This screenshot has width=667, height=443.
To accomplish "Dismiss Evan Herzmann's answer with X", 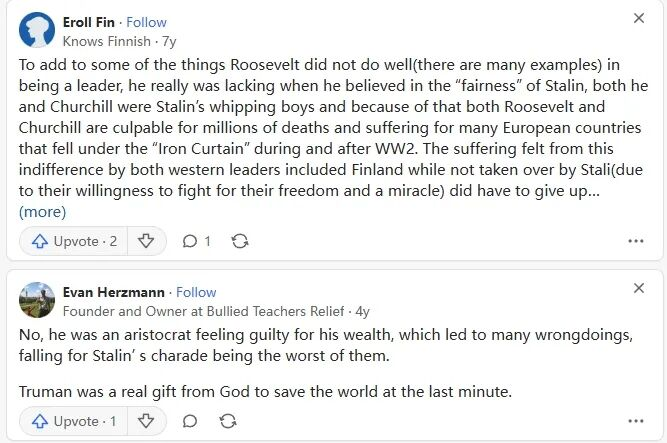I will pos(639,288).
